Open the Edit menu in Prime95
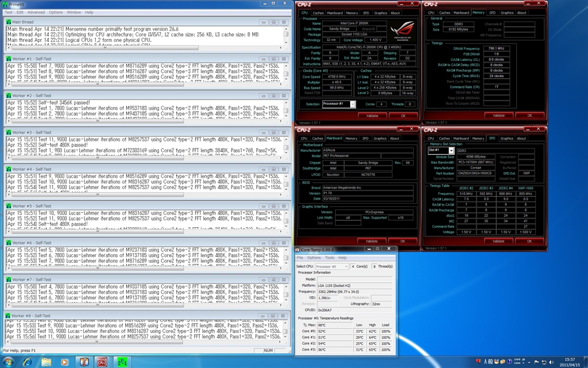588x368 pixels. [x=20, y=13]
